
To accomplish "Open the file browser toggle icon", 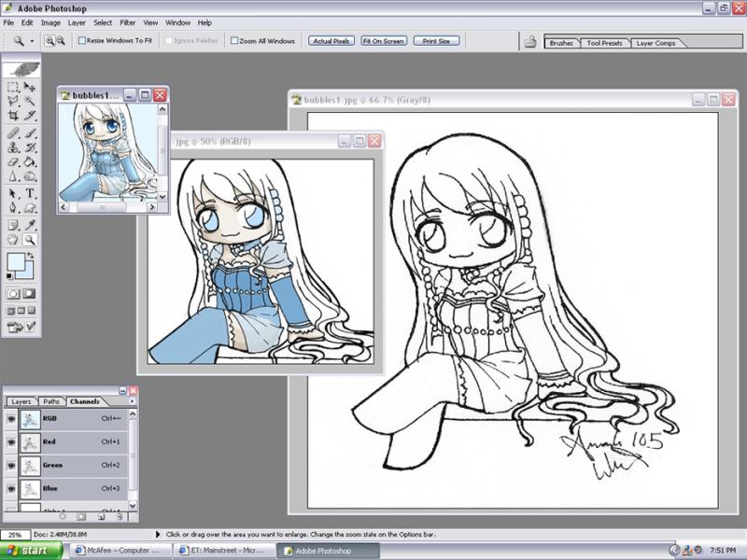I will [x=530, y=42].
